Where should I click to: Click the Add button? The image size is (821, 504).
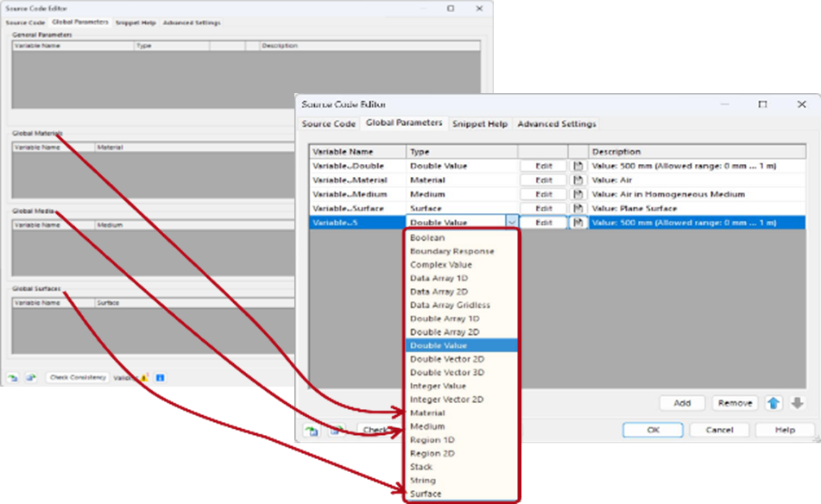click(682, 403)
